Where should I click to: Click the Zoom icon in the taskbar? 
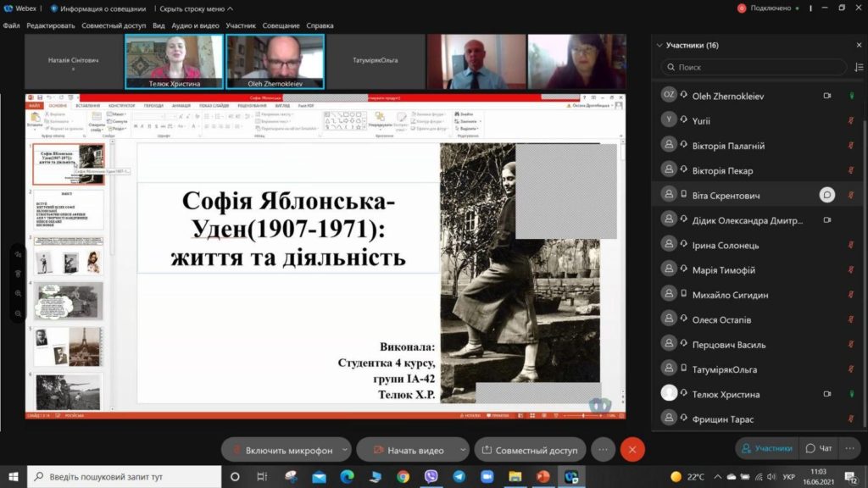tap(487, 476)
